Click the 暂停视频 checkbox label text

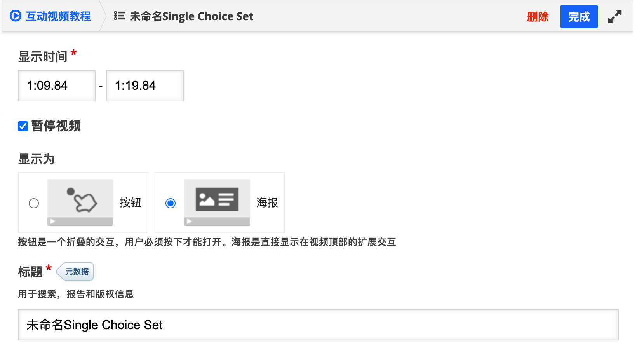tap(56, 126)
